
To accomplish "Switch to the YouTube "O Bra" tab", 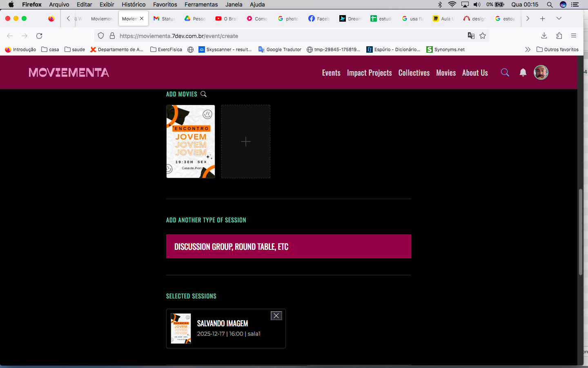I will pyautogui.click(x=226, y=18).
